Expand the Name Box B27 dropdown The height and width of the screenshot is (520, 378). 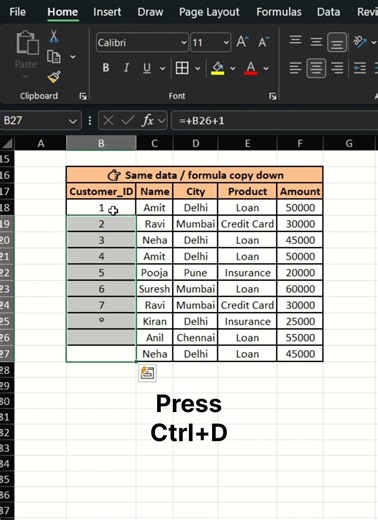73,121
